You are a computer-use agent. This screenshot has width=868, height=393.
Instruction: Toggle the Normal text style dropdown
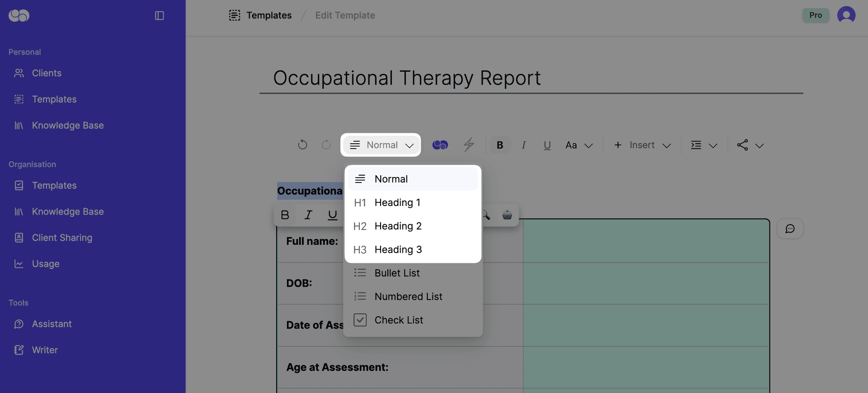point(381,145)
